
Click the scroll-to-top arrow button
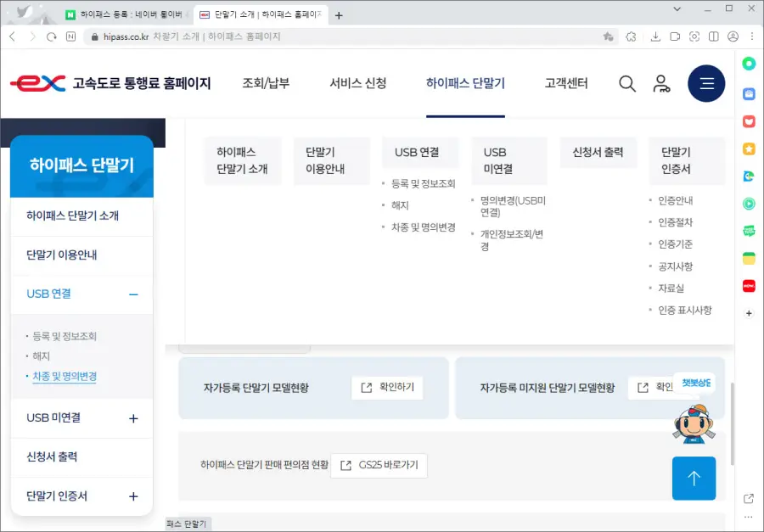(694, 479)
